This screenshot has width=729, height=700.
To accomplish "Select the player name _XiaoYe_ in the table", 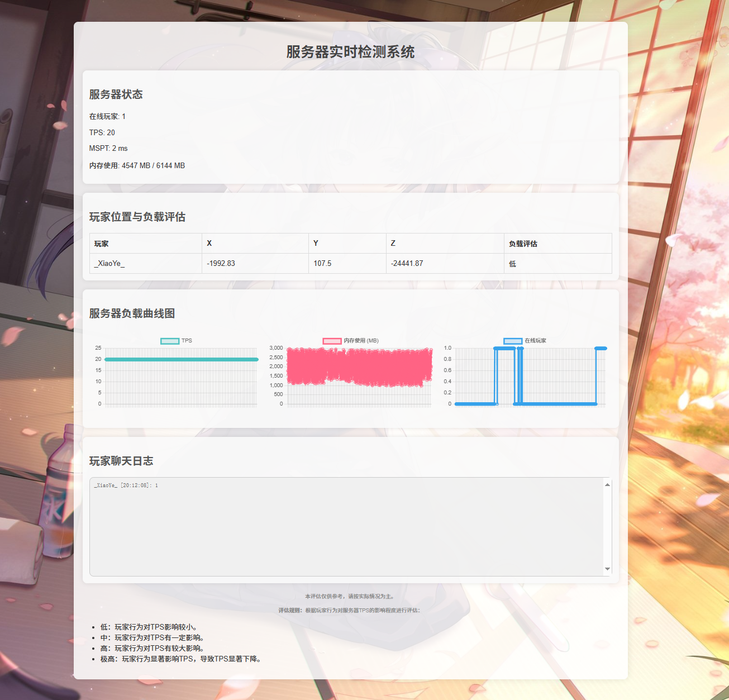I will coord(109,263).
